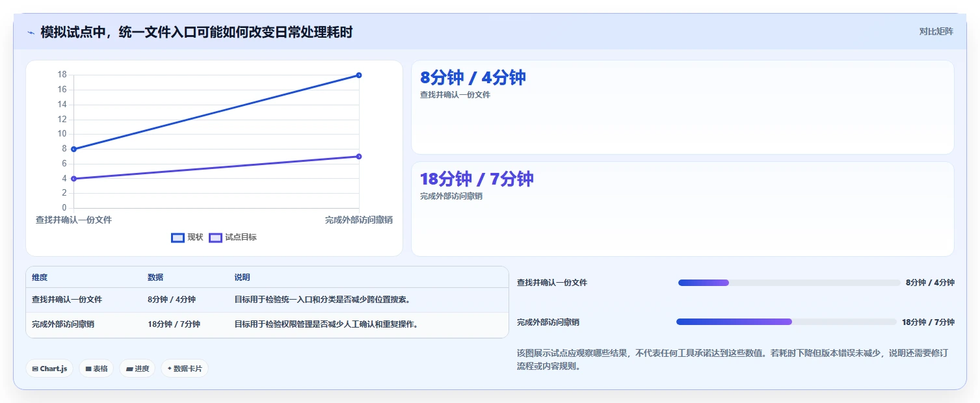This screenshot has width=980, height=403.
Task: Click the 8分钟 / 4分钟 value beside progress bar
Action: tap(930, 283)
